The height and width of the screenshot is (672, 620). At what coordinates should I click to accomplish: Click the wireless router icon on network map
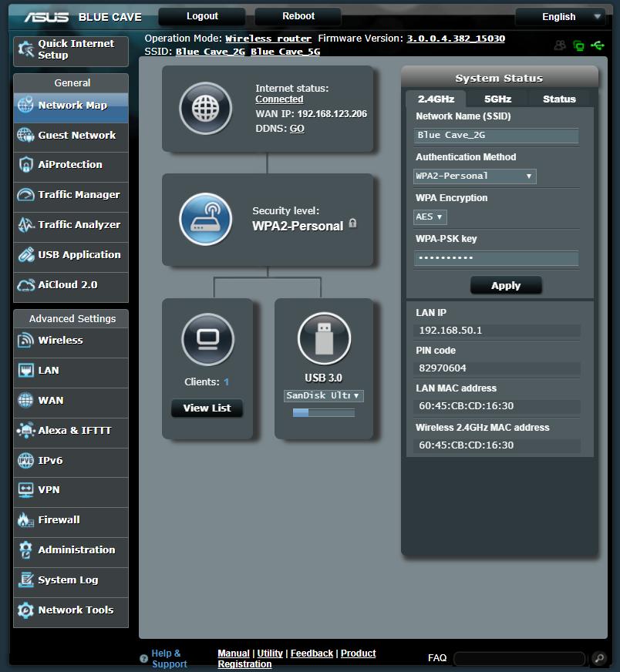pos(206,219)
